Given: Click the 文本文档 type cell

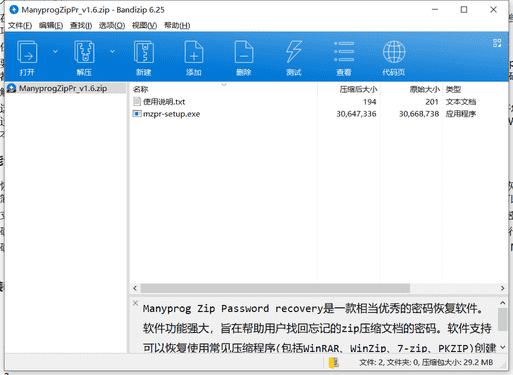Looking at the screenshot, I should click(461, 102).
